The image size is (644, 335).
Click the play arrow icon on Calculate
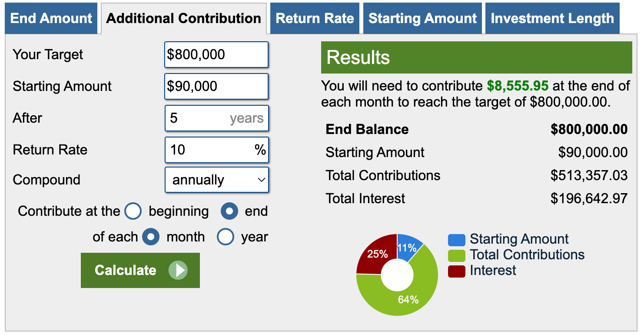click(178, 270)
